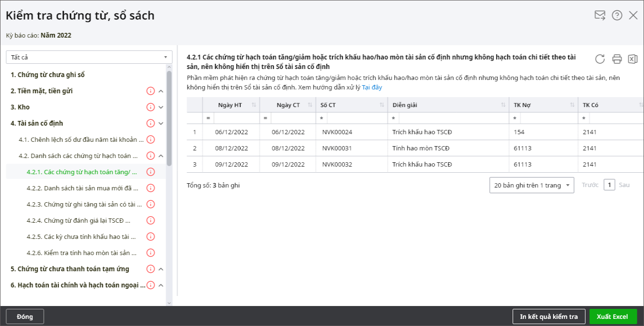Click the In kết quả kiểm tra button
The height and width of the screenshot is (326, 644).
tap(548, 316)
